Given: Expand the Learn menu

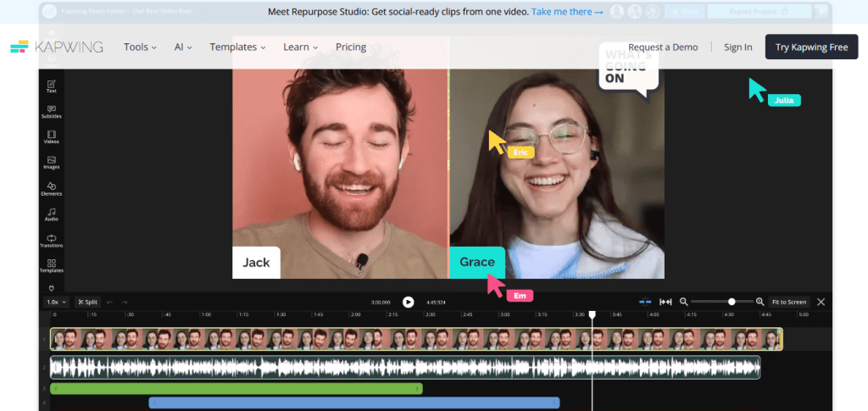Looking at the screenshot, I should tap(301, 47).
